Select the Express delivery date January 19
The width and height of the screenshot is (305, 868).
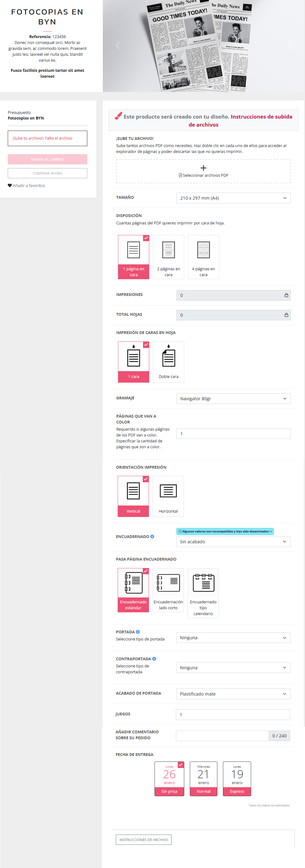point(237,778)
